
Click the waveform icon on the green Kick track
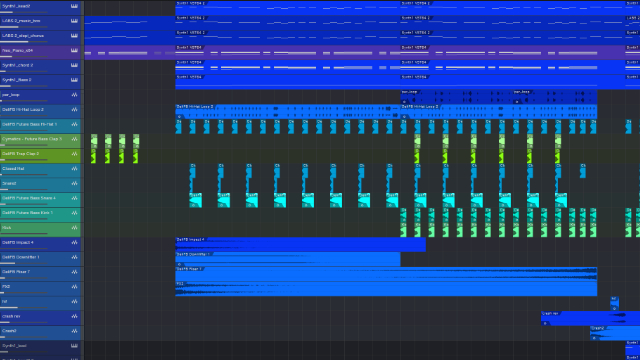74,228
